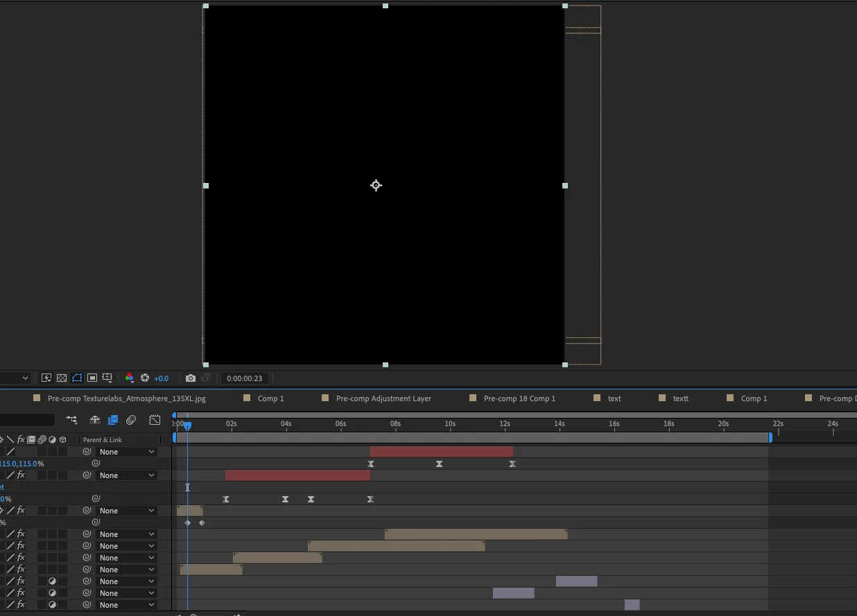This screenshot has width=857, height=616.
Task: Click the +0.0 exposure value
Action: click(x=162, y=378)
